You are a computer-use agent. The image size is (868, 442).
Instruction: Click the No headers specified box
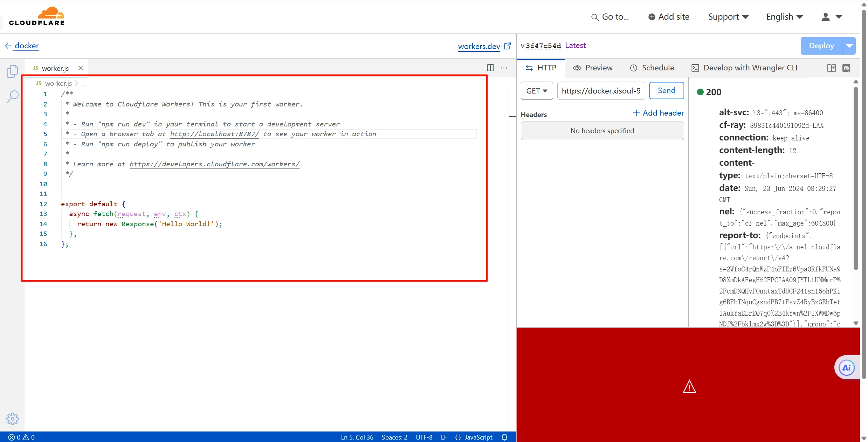coord(602,131)
